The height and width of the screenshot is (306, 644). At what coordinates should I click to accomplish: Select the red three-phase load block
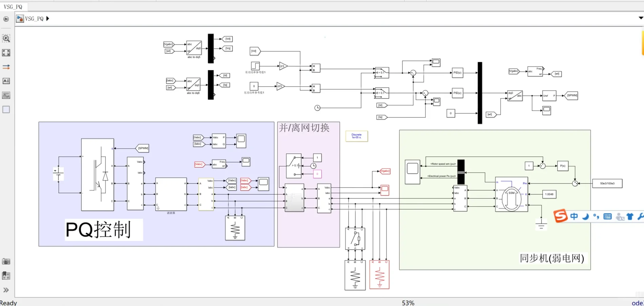pyautogui.click(x=380, y=274)
